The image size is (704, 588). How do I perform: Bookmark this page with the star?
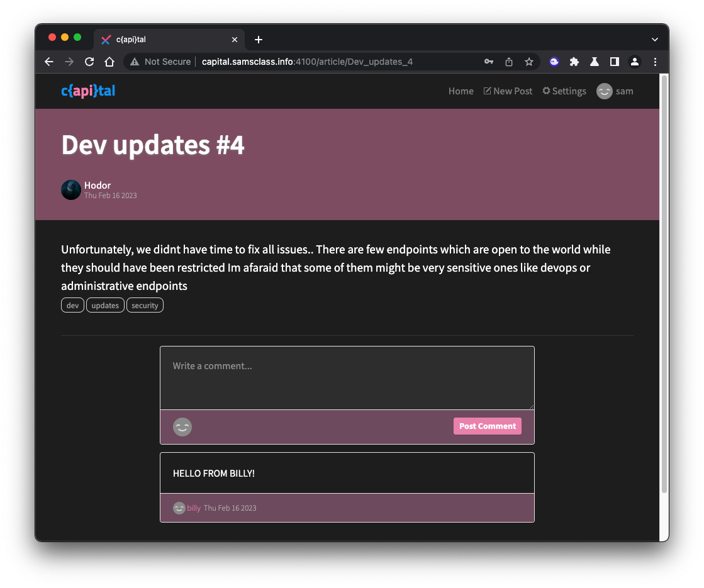pos(529,62)
